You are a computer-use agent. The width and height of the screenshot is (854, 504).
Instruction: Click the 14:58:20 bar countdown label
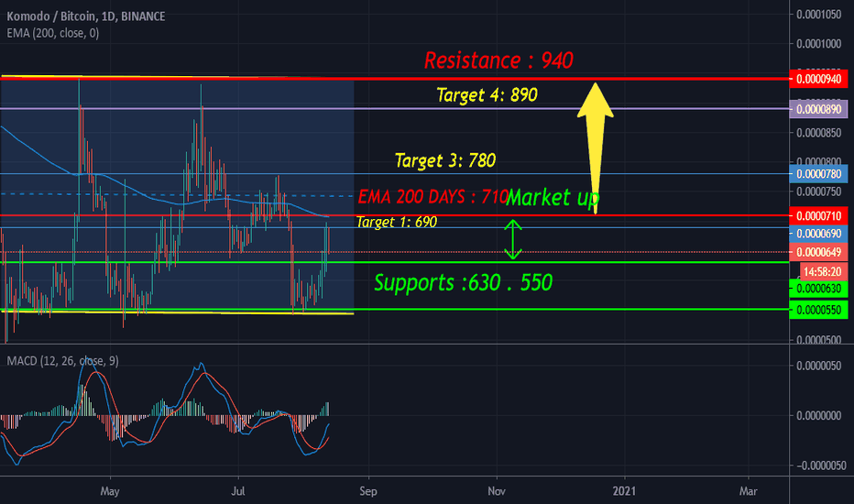coord(823,271)
